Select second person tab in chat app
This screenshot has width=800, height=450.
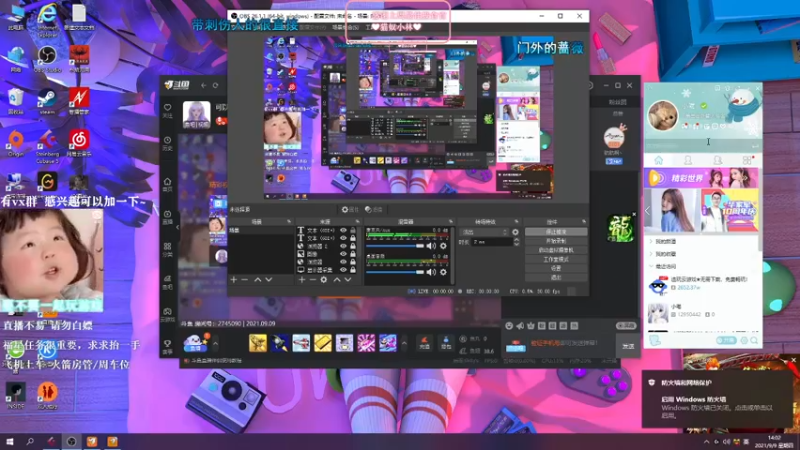pyautogui.click(x=717, y=160)
